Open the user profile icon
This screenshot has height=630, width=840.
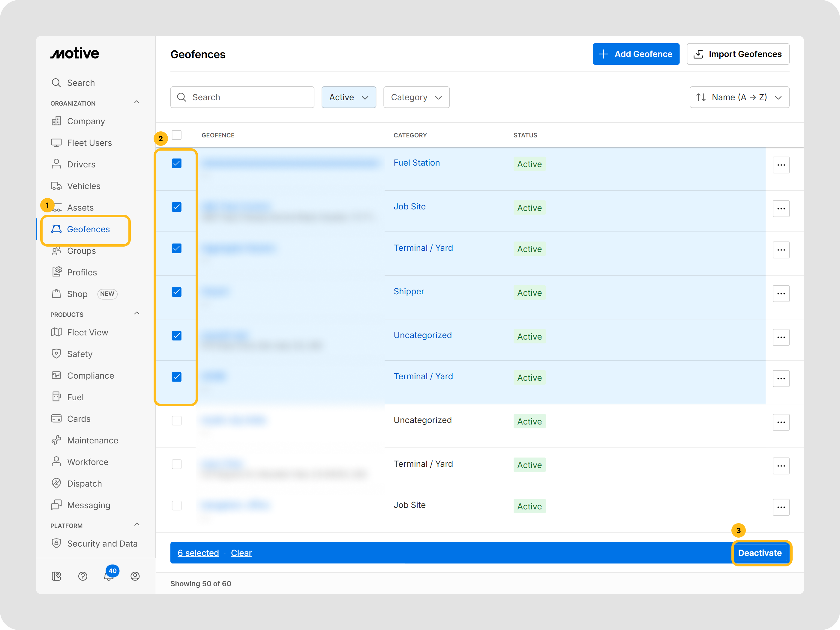pos(135,576)
